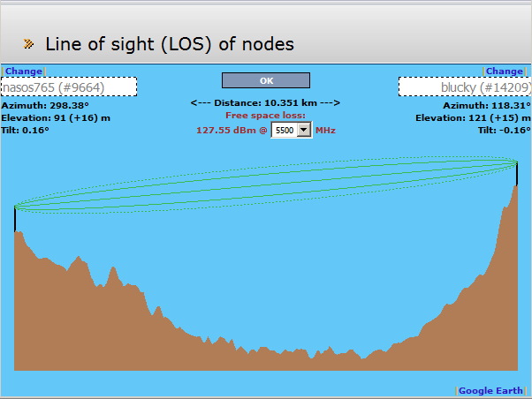Screen dimensions: 532x399
Task: Click the Elevation 91 (+16) m text
Action: tap(56, 118)
